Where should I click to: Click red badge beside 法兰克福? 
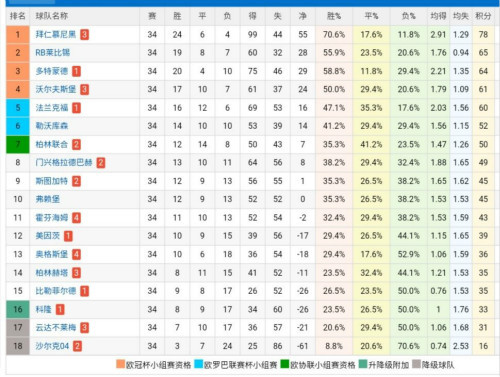[76, 108]
